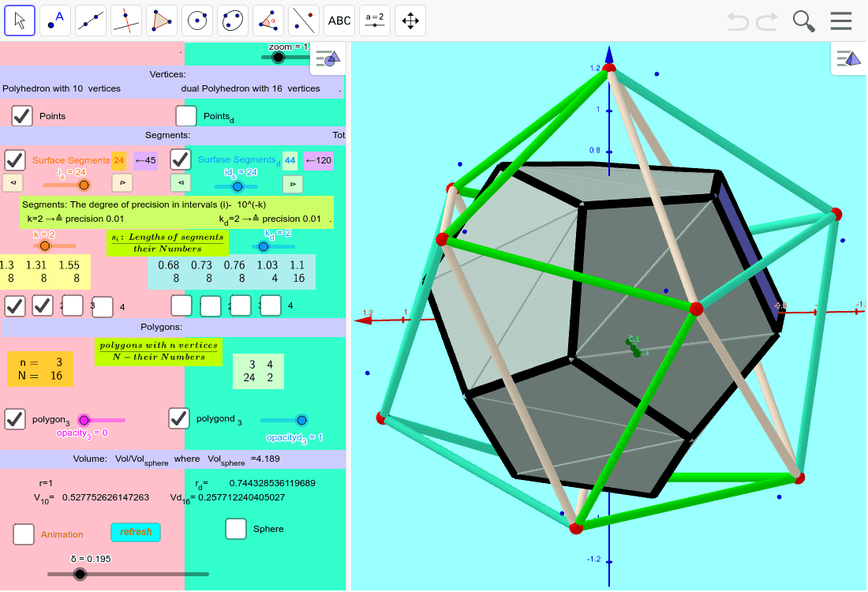Open the 3D view style panel icon
Image resolution: width=868 pixels, height=592 pixels.
tap(849, 58)
